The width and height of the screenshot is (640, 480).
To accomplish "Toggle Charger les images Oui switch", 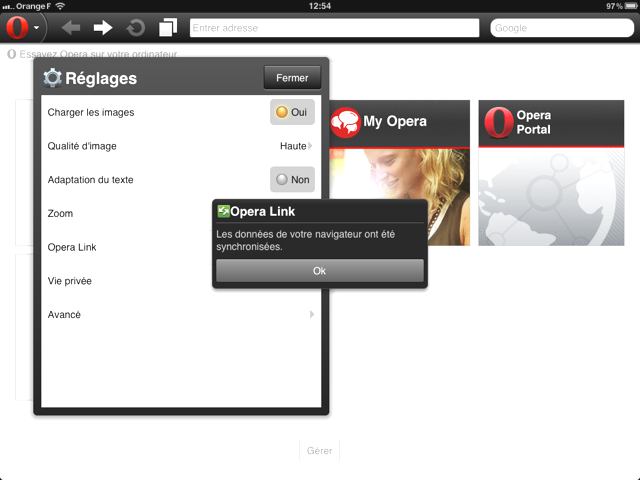I will (292, 112).
